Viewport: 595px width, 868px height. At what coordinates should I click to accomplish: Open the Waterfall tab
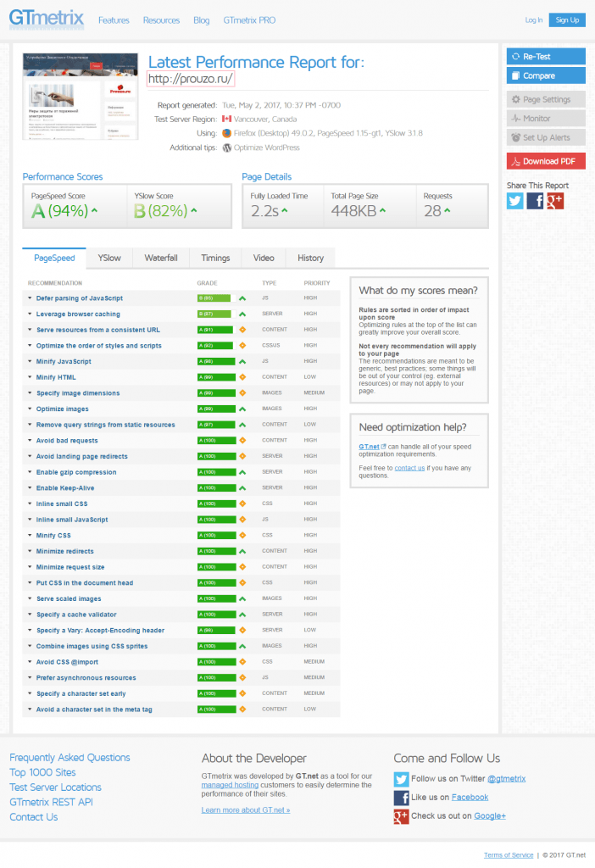pos(161,258)
